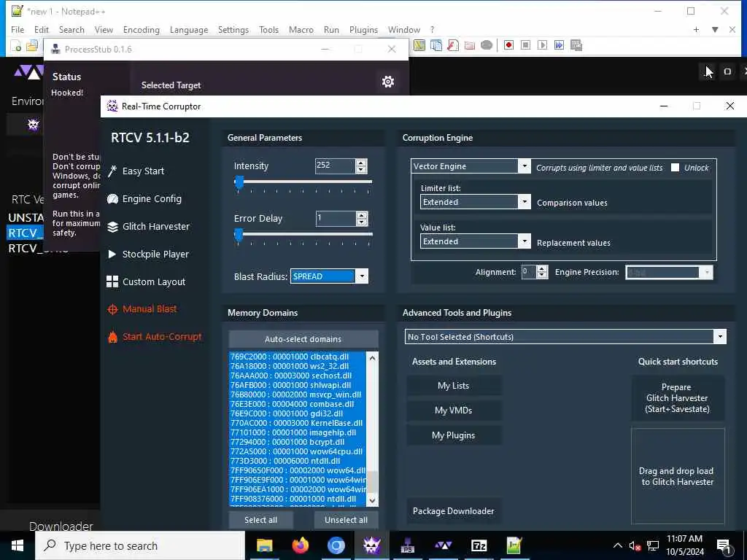Click Notepad++ run macro multiple times icon
This screenshot has width=747, height=560.
[559, 45]
